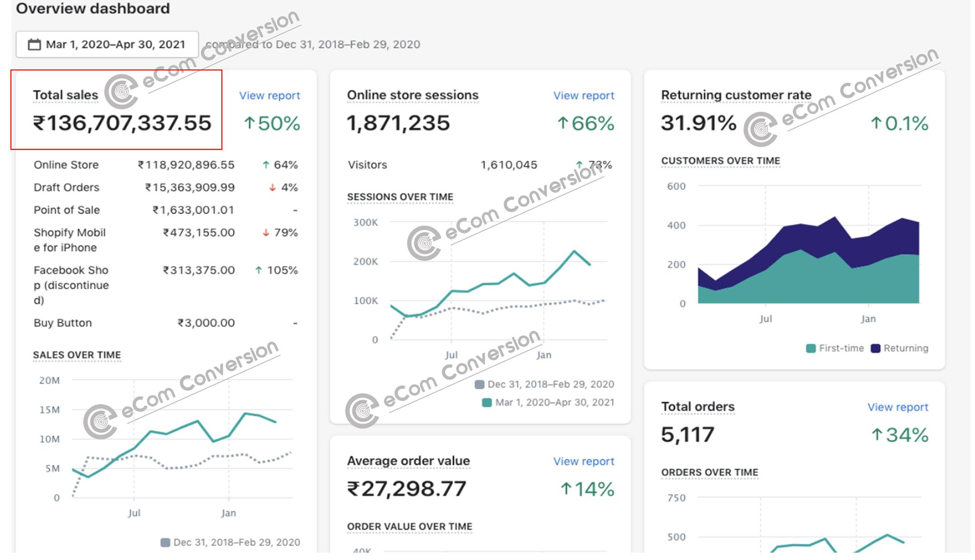Select the Buy Button row label

(x=63, y=323)
